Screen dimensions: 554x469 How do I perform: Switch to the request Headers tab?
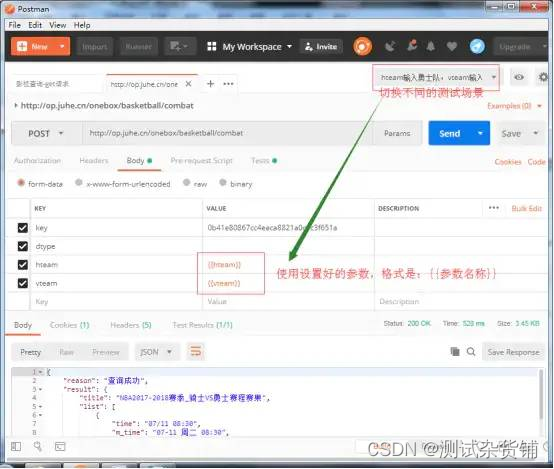click(94, 161)
